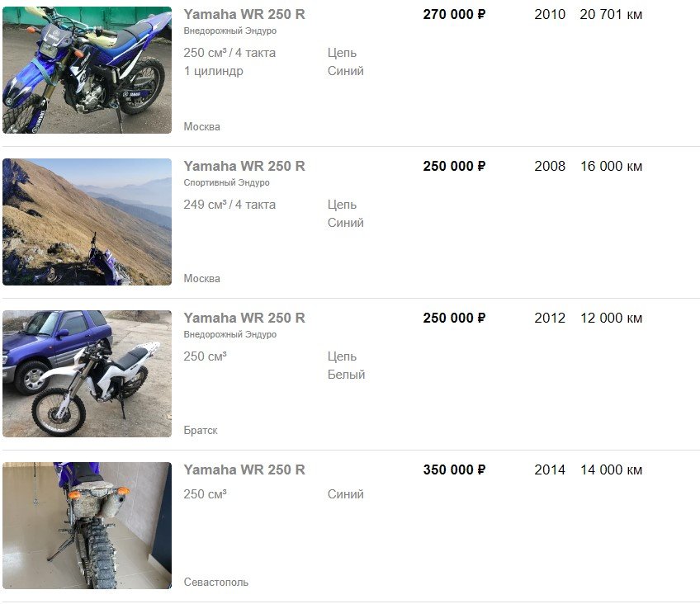
Task: Click the 350 000 ₽ price
Action: point(454,470)
